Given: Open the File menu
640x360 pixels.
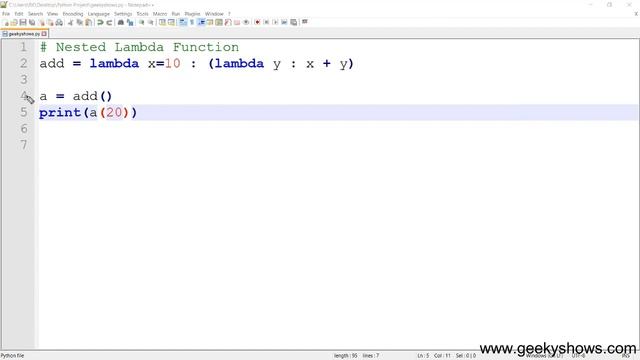Looking at the screenshot, I should (6, 14).
